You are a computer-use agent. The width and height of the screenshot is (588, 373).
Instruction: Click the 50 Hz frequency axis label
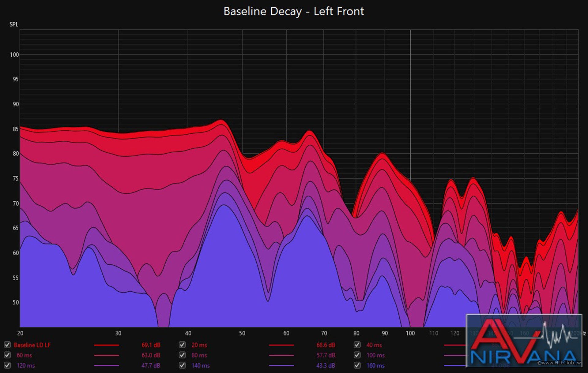click(242, 333)
